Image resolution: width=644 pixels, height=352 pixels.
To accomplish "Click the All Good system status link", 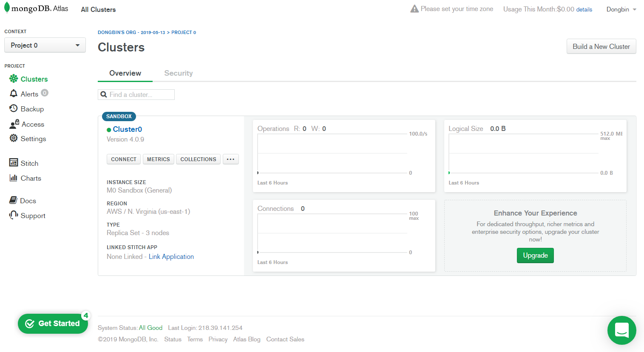I will (150, 328).
